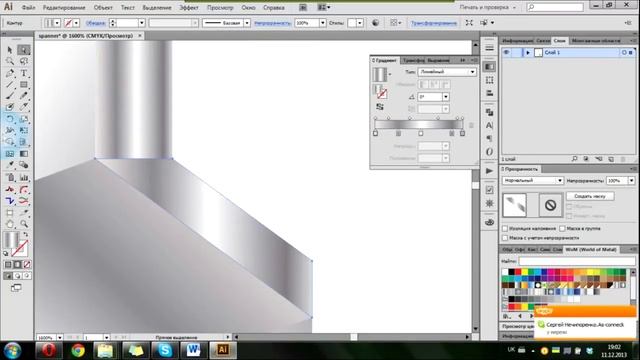Swap fill and stroke arrow in toolbox
This screenshot has width=640, height=360.
point(26,235)
